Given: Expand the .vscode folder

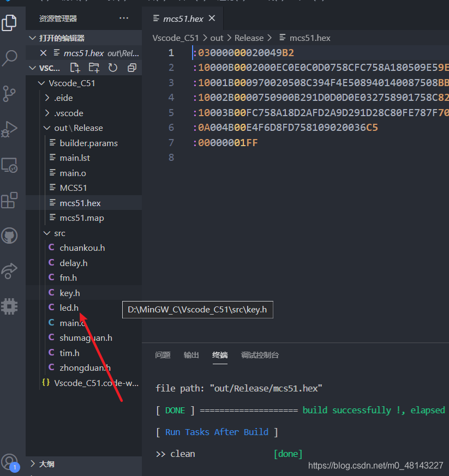Looking at the screenshot, I should click(x=47, y=113).
